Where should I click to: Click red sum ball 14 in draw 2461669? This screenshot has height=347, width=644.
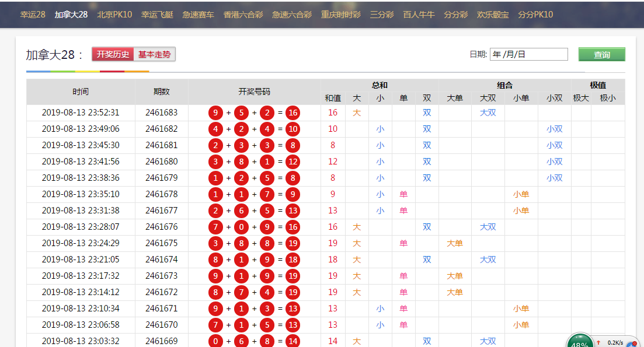(x=293, y=341)
